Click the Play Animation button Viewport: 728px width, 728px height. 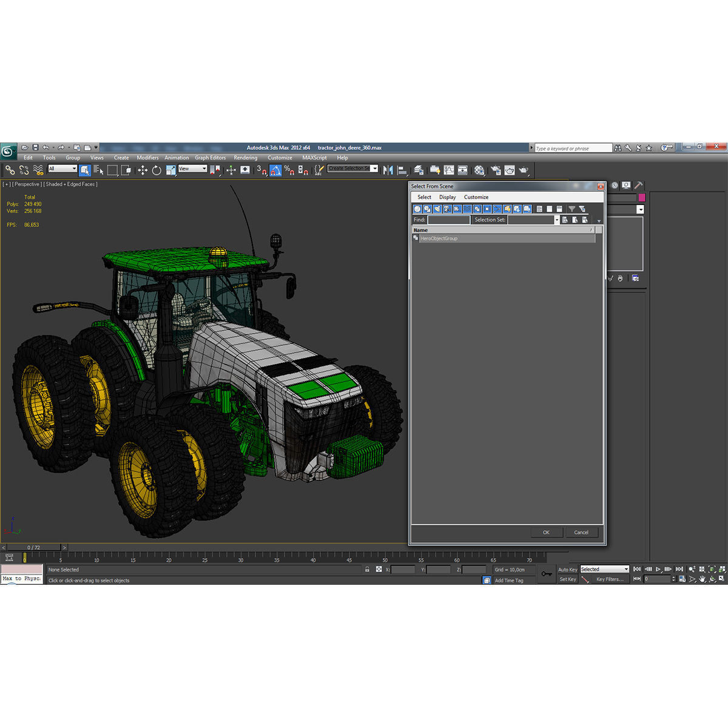coord(658,569)
